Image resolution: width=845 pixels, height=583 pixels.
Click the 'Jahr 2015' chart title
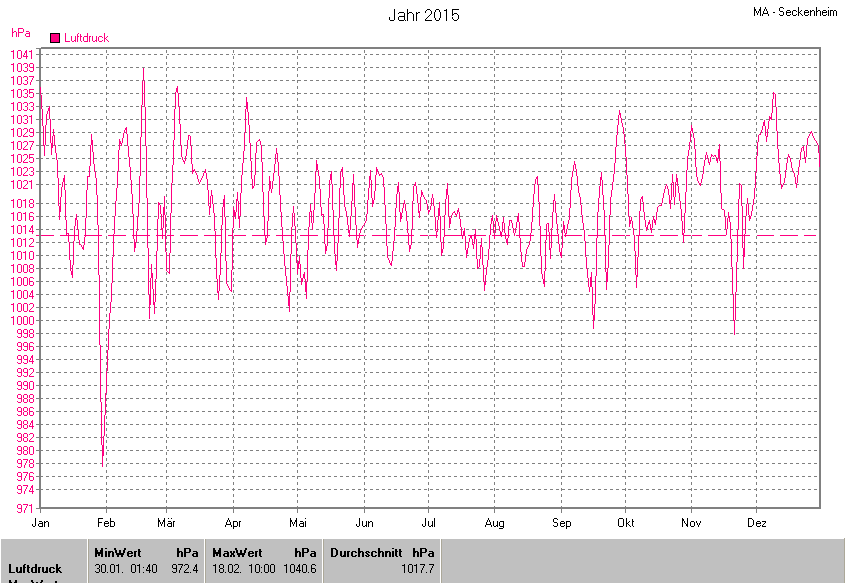click(423, 15)
